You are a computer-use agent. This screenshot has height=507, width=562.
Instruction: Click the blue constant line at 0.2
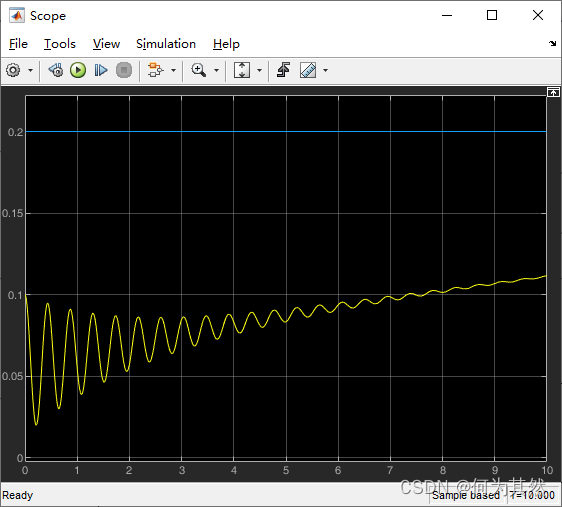(x=286, y=131)
